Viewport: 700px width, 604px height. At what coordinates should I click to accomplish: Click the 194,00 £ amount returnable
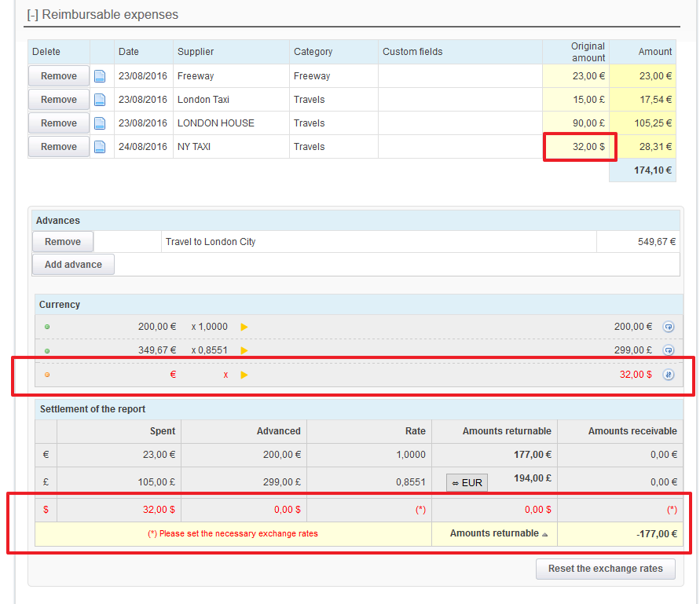tap(533, 478)
